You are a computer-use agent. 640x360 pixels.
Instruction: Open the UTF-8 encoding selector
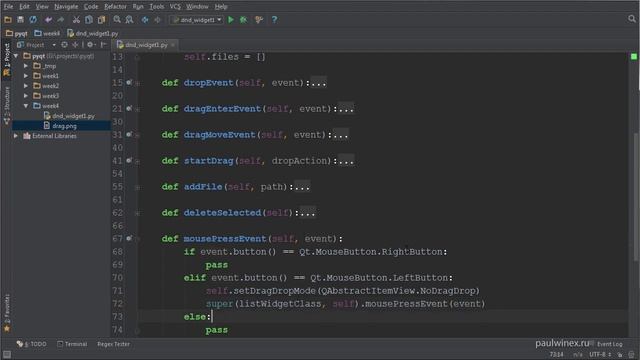coord(600,354)
